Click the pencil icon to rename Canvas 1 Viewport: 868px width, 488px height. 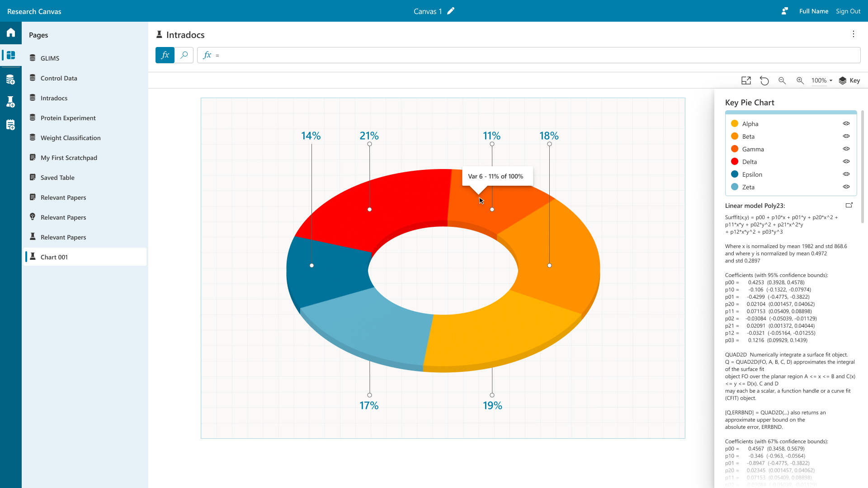click(451, 11)
